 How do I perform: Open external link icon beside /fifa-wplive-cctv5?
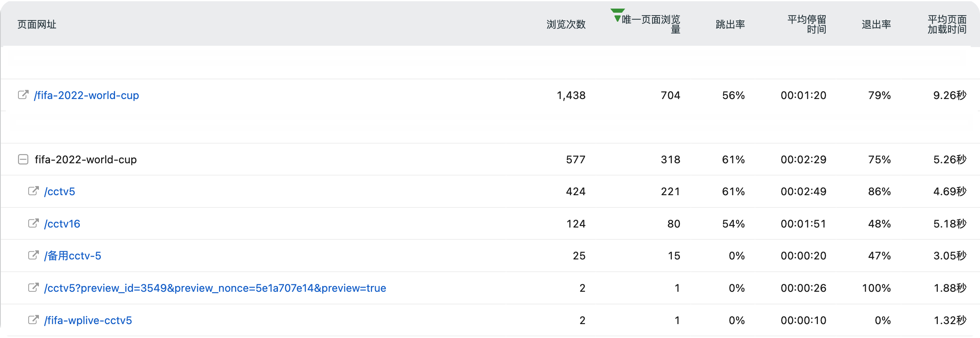pyautogui.click(x=34, y=320)
